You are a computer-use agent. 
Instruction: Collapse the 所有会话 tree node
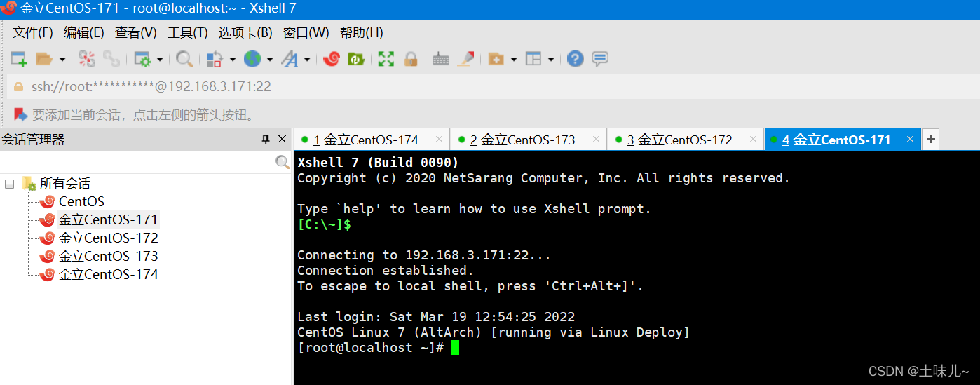coord(9,184)
